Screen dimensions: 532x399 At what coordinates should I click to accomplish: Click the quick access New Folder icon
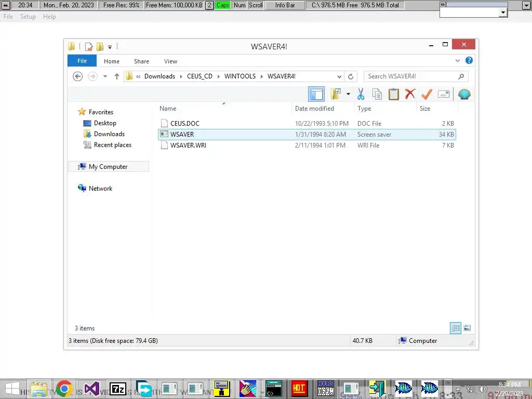pyautogui.click(x=100, y=46)
